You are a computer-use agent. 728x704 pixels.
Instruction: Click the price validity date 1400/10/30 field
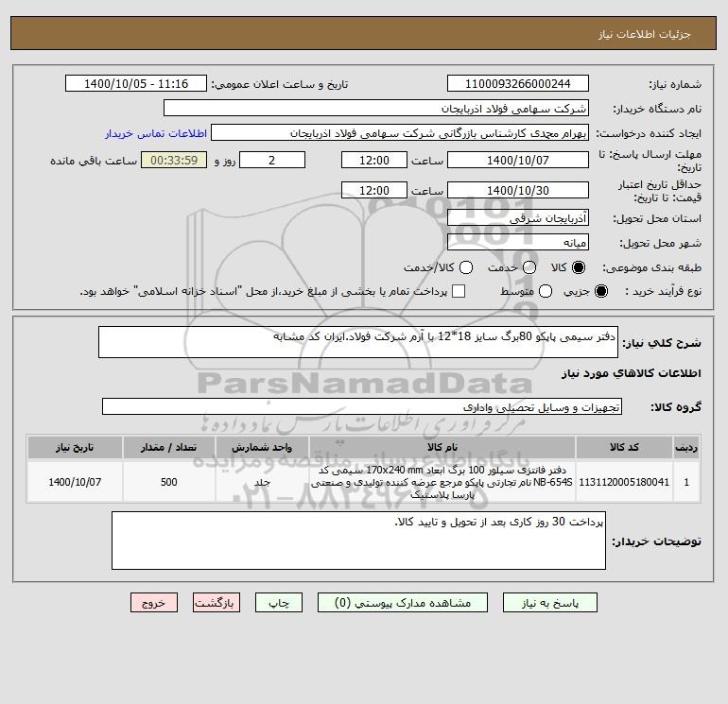[x=518, y=190]
